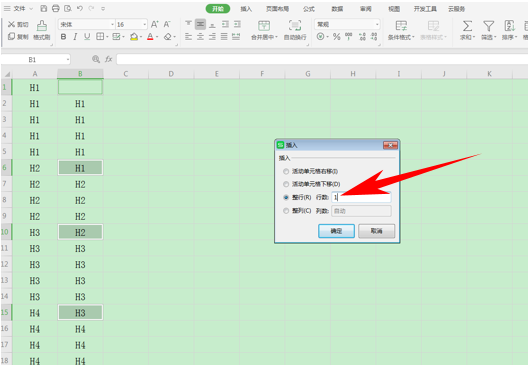528x365 pixels.
Task: Click the justify alignment icon
Action: (224, 37)
